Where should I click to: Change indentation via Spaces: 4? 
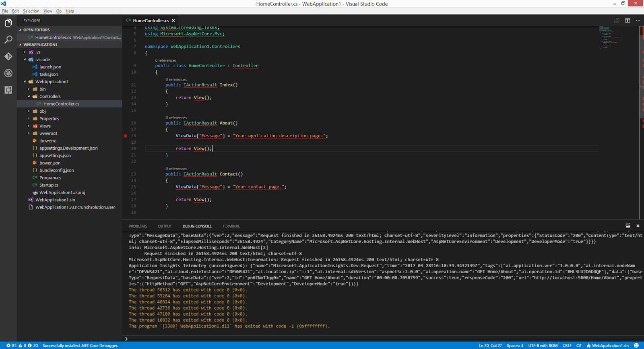[515, 345]
